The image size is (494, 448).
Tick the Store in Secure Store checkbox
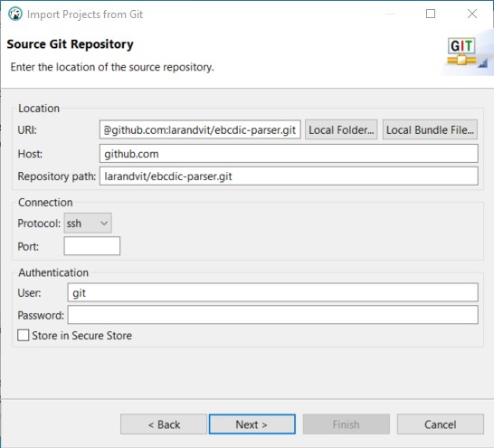coord(23,335)
